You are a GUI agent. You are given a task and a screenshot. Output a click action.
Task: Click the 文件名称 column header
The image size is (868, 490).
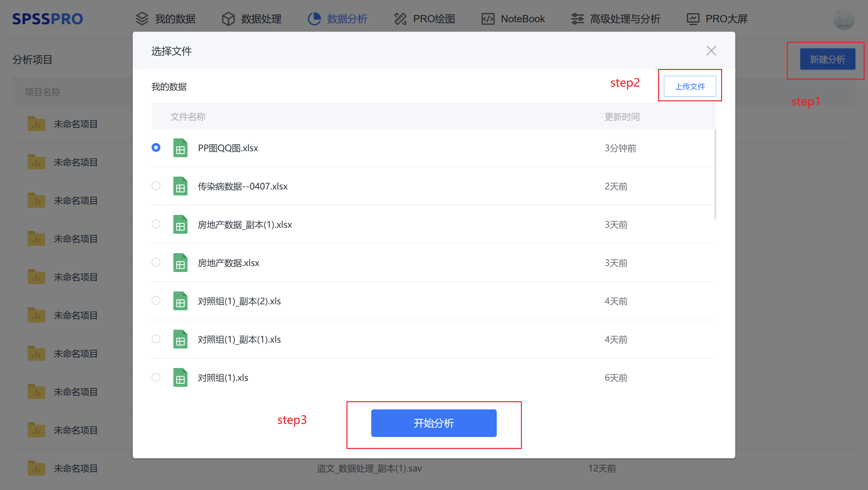tap(188, 117)
